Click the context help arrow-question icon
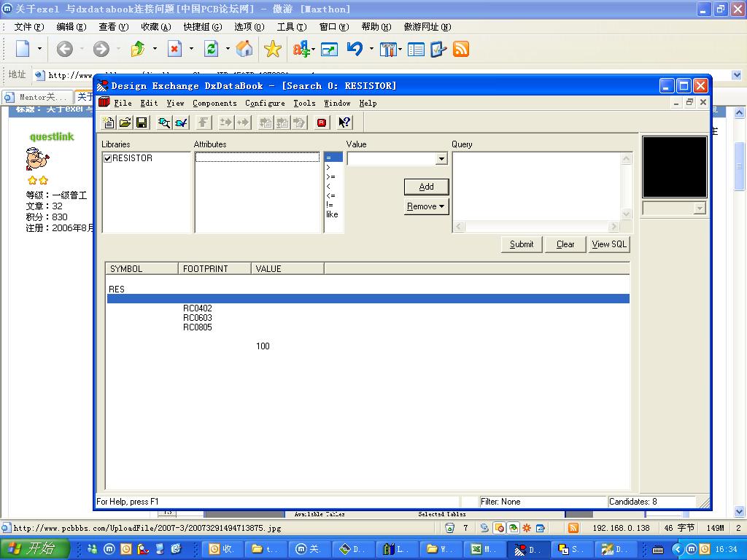Viewport: 747px width, 560px height. [x=344, y=122]
